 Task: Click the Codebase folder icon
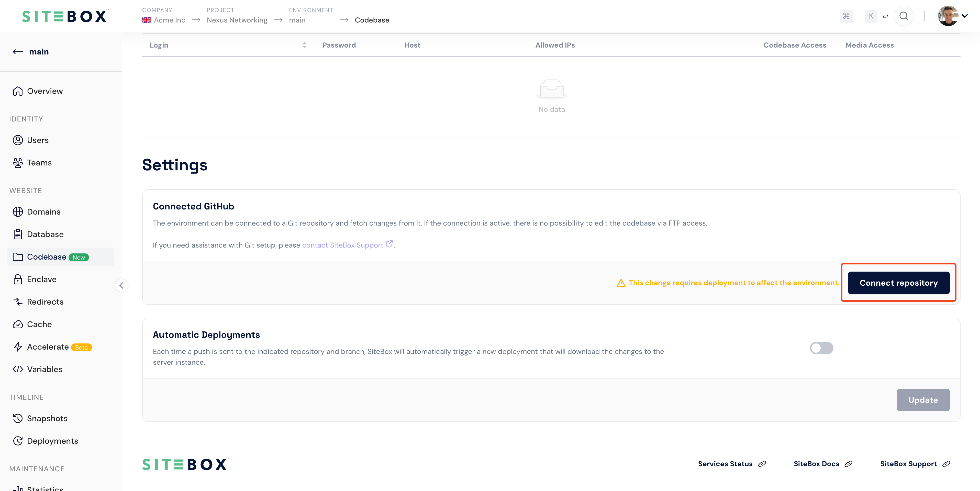18,257
